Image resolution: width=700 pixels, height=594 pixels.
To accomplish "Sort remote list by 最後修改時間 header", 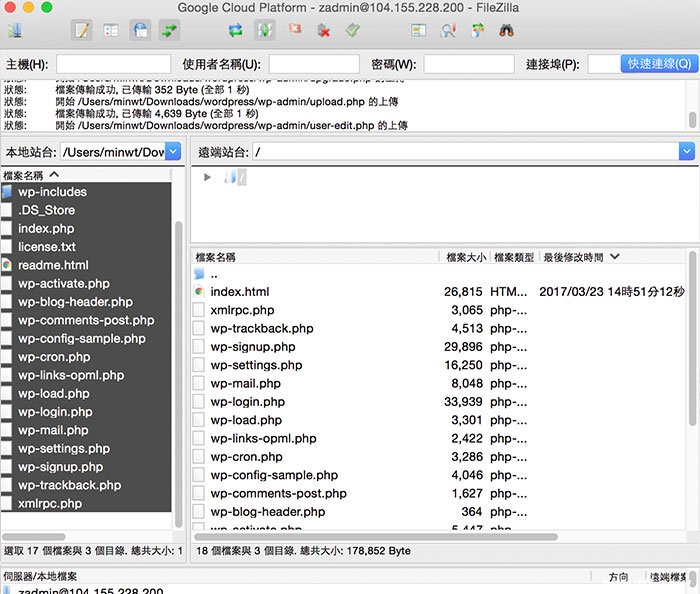I will (612, 257).
